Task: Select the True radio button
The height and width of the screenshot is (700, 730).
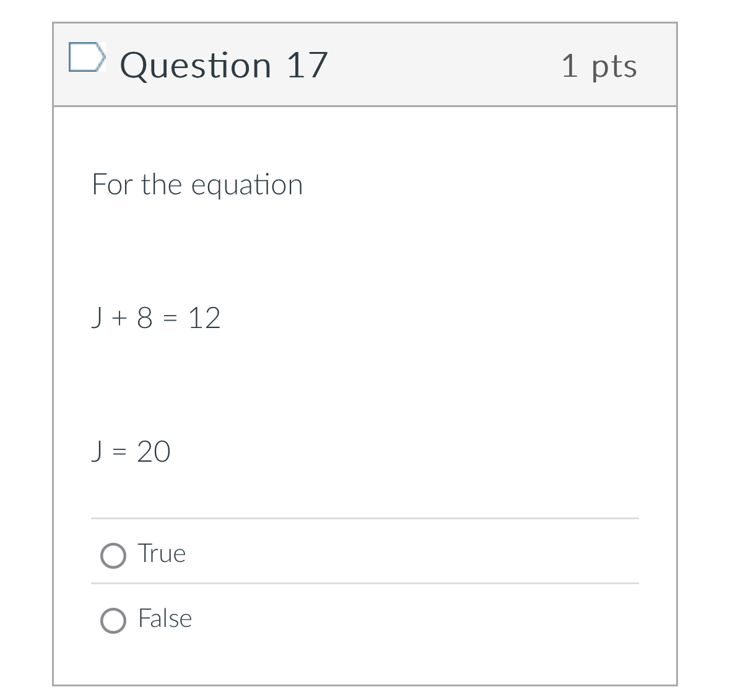Action: [x=113, y=555]
